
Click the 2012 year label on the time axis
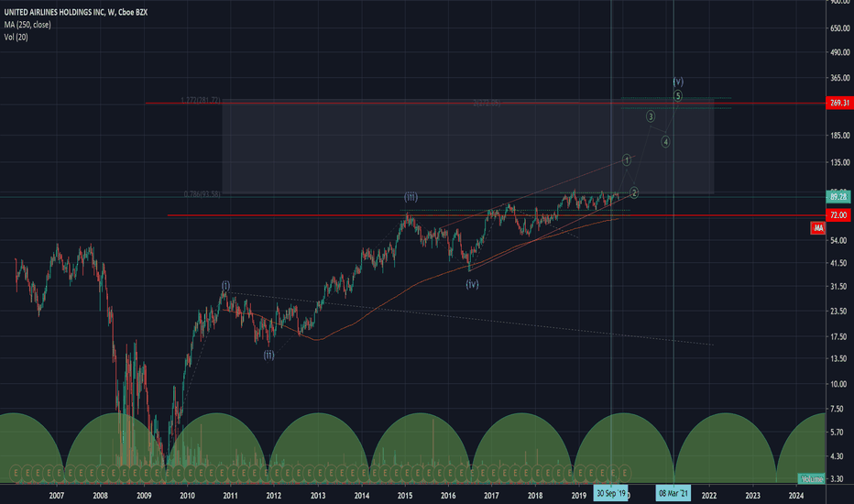pos(274,495)
